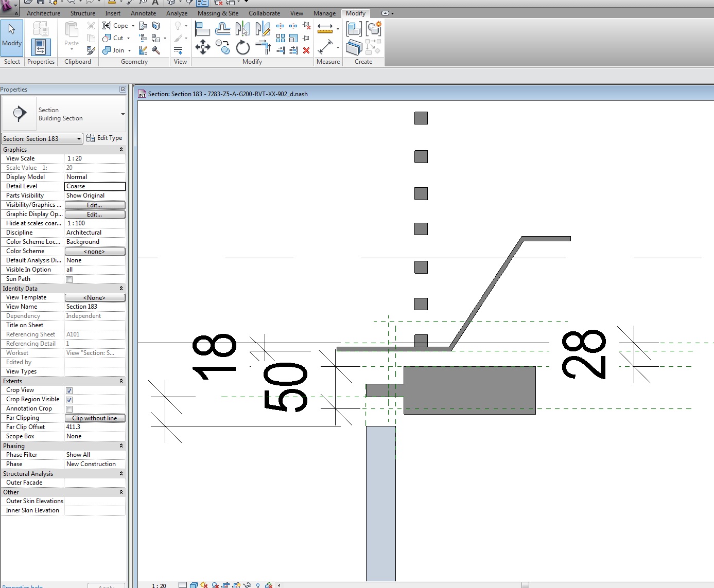
Task: Choose the Offset tool
Action: point(222,29)
